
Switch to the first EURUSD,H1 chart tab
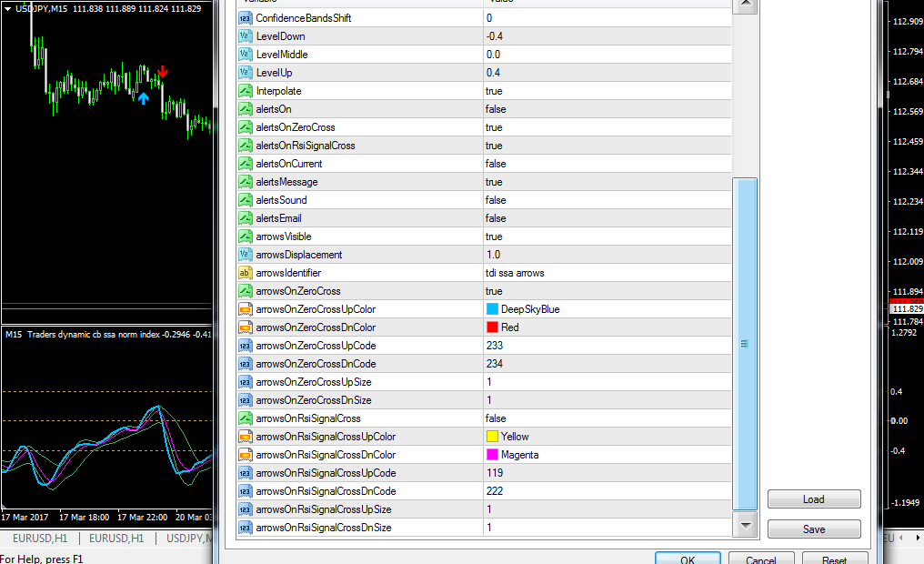click(40, 538)
